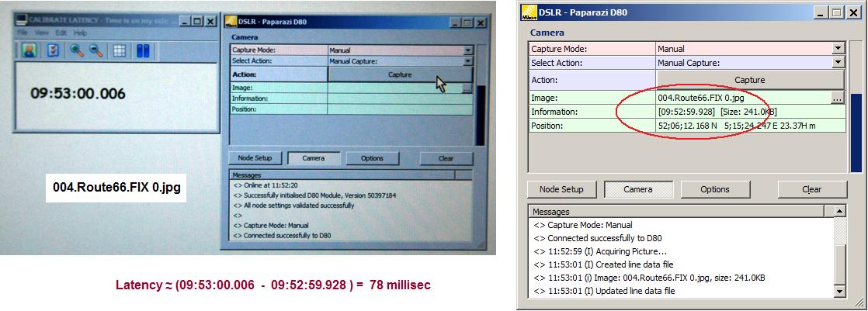Click Messages column header in crisp DSLR window
This screenshot has height=311, width=868.
click(x=676, y=212)
